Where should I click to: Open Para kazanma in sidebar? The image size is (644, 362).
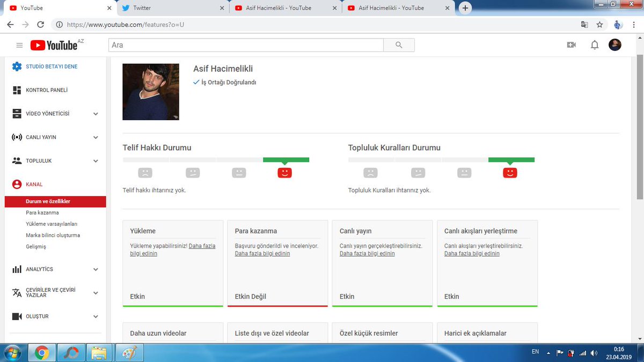42,213
